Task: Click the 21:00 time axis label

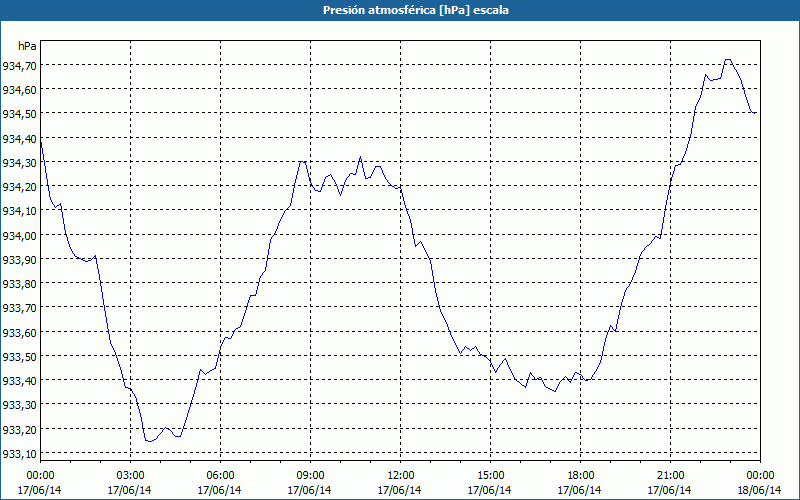Action: click(x=670, y=476)
